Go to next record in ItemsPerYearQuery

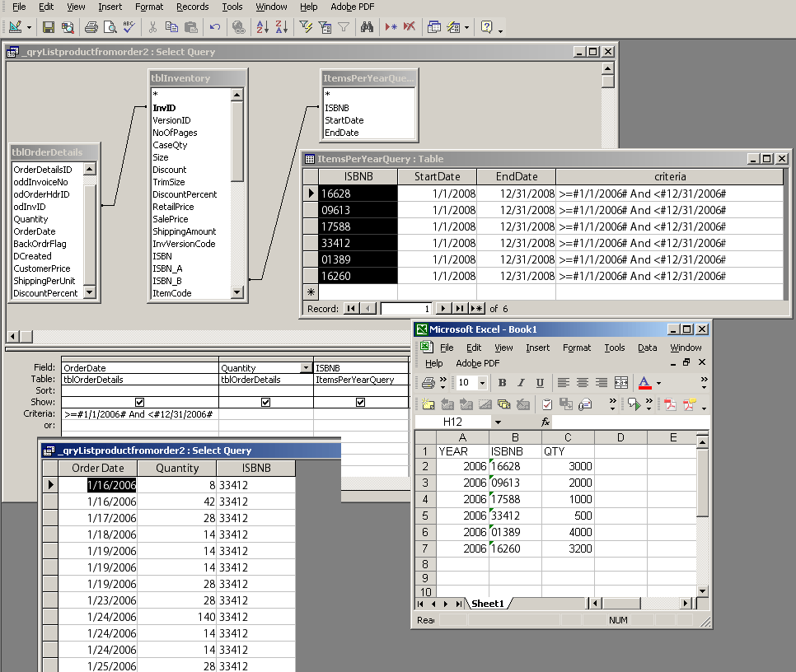[443, 308]
